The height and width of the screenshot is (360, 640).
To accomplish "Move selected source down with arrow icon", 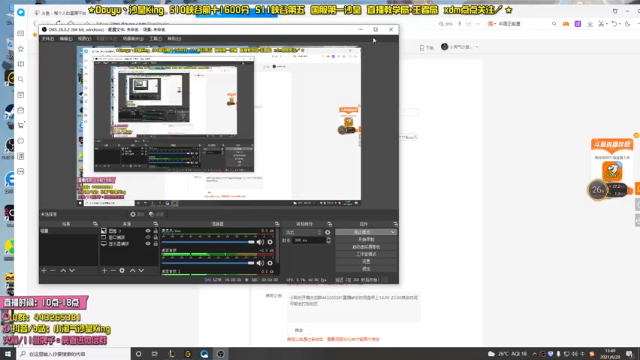I will 141,271.
